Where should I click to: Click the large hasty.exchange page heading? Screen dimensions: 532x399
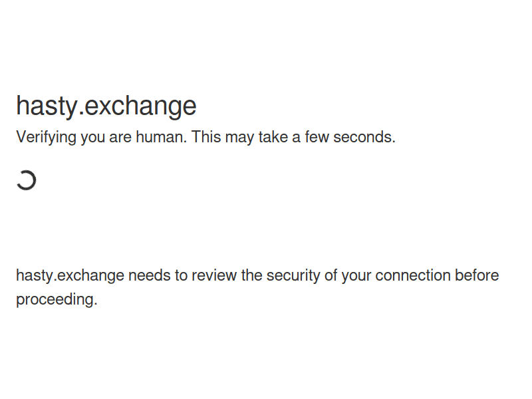pyautogui.click(x=106, y=106)
